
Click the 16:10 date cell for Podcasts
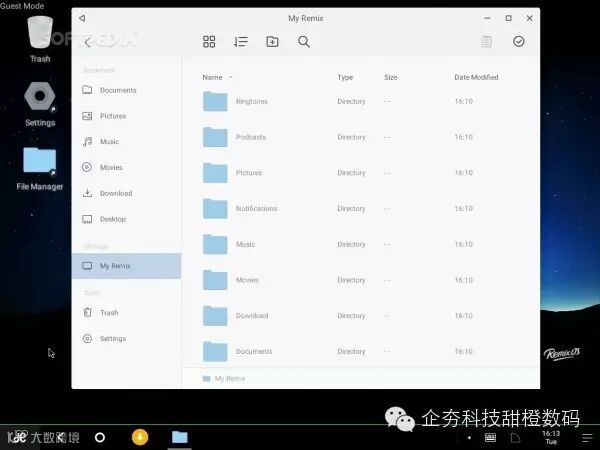pos(464,137)
